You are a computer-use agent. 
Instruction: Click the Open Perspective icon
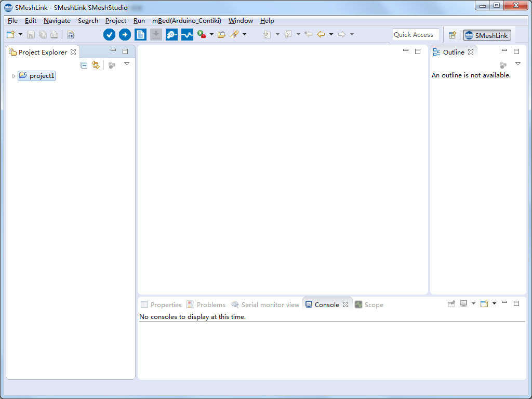coord(452,35)
